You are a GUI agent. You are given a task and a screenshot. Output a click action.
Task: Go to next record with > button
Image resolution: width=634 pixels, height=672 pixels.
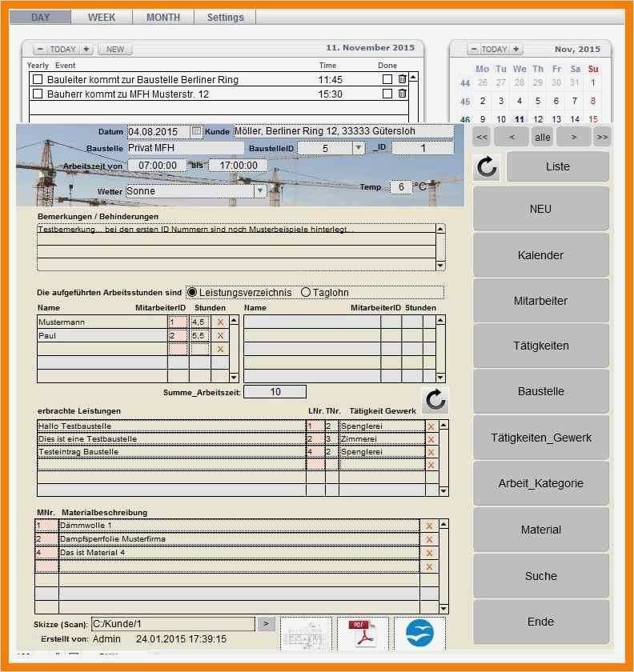pyautogui.click(x=573, y=137)
